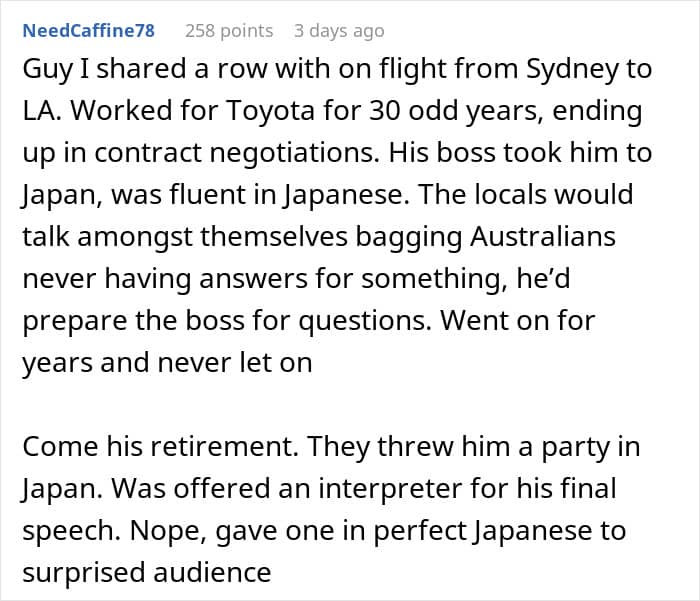Image resolution: width=700 pixels, height=601 pixels.
Task: Open NeedCaffine78's user profile
Action: (x=88, y=31)
